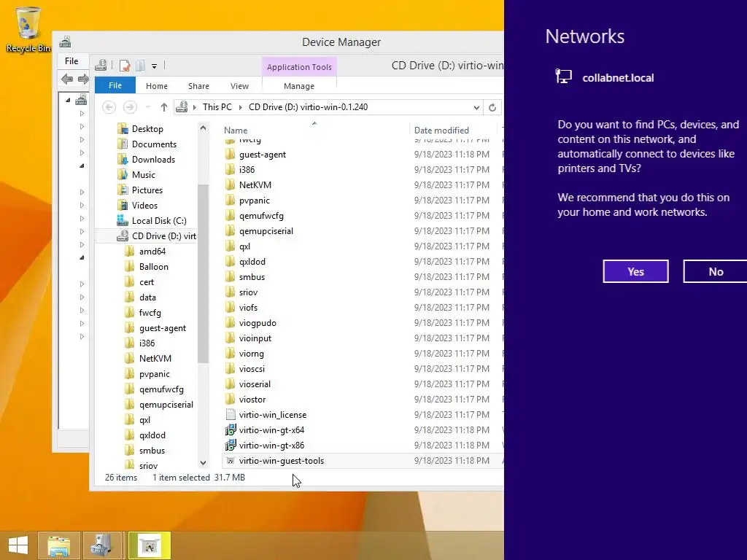Screen dimensions: 747x560
Task: Click Yes in the Networks panel
Action: pyautogui.click(x=635, y=271)
